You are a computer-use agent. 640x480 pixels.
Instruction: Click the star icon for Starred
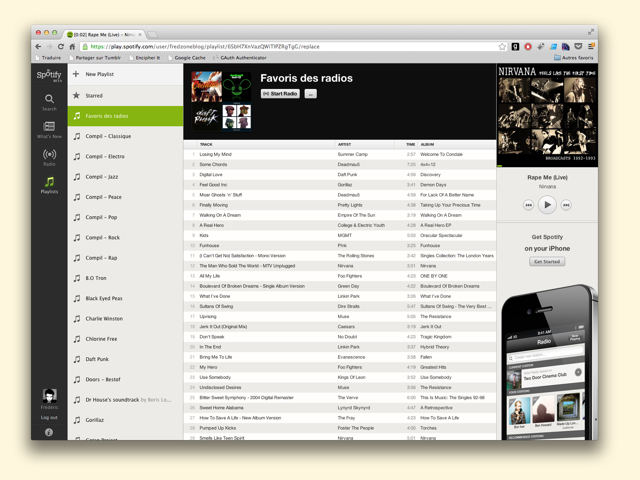(x=76, y=95)
